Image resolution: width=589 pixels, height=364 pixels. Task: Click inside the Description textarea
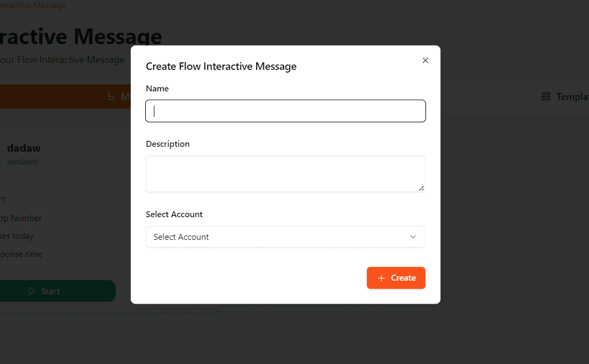[x=285, y=173]
